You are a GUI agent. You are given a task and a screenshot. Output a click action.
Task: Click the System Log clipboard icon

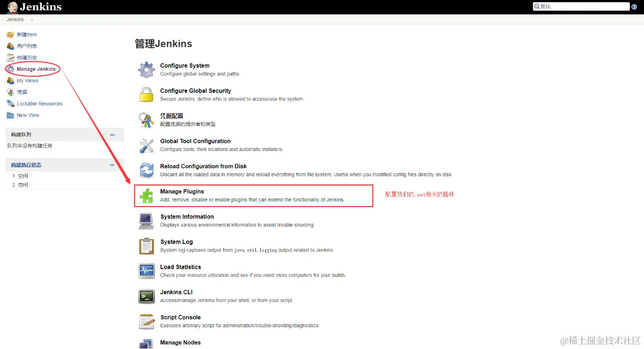click(x=146, y=246)
